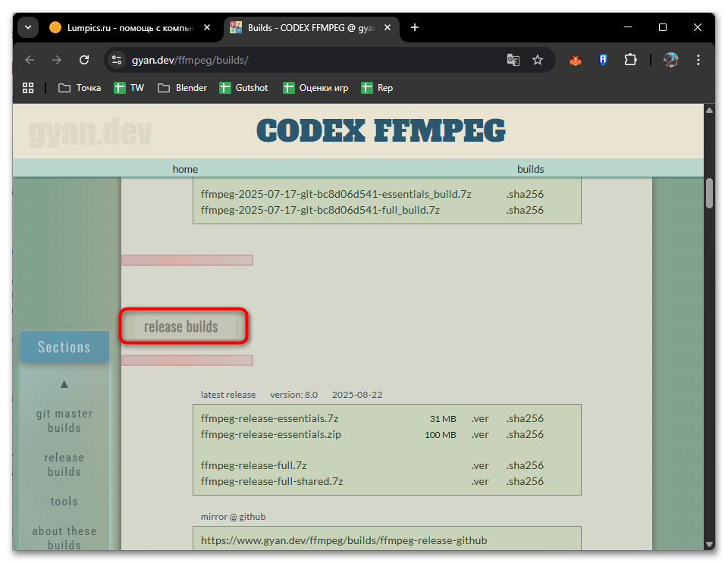
Task: Open the MetaMask extension icon
Action: pos(575,59)
